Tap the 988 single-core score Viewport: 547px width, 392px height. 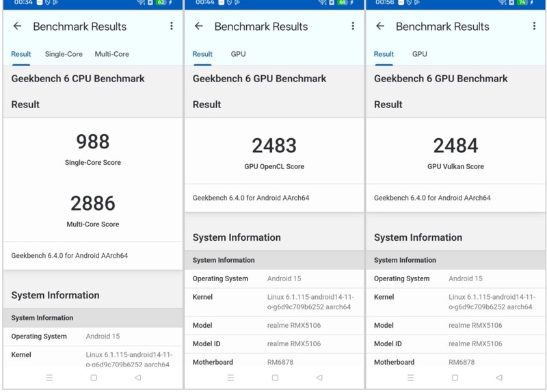click(93, 142)
